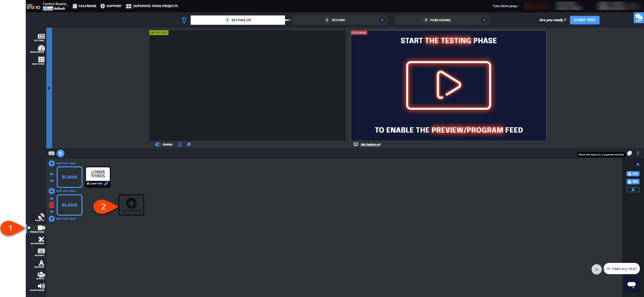Move the Lower Thirds layer down
644x297 pixels.
(x=52, y=181)
